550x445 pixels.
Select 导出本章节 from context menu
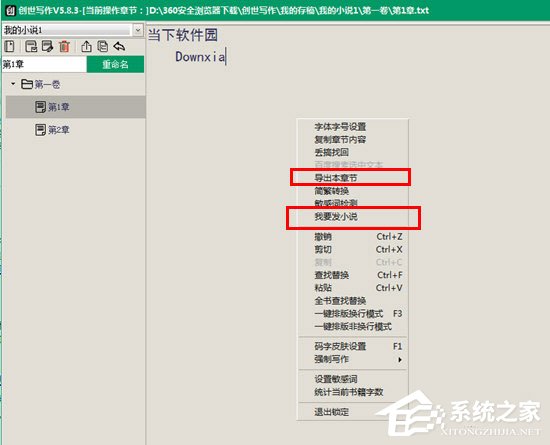click(335, 178)
